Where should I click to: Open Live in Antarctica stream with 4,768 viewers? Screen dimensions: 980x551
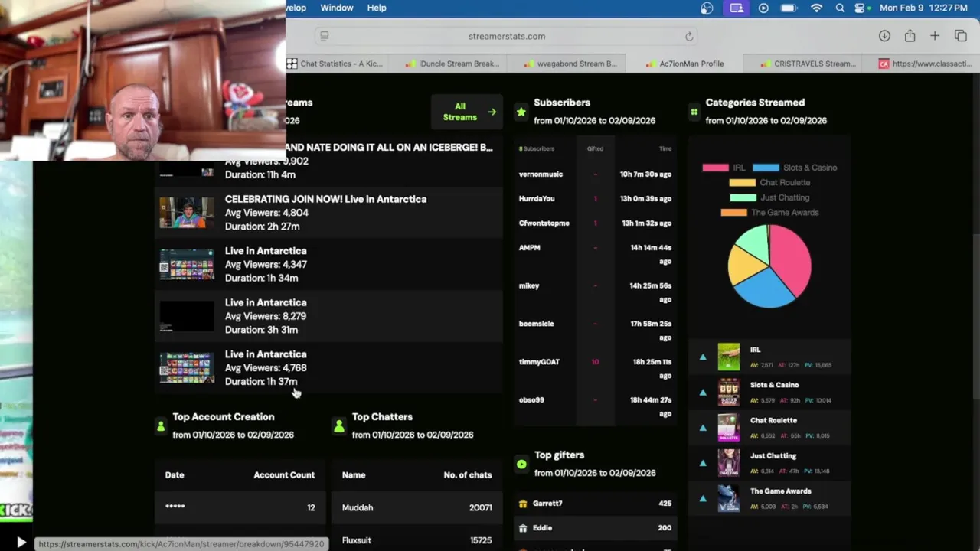click(329, 368)
